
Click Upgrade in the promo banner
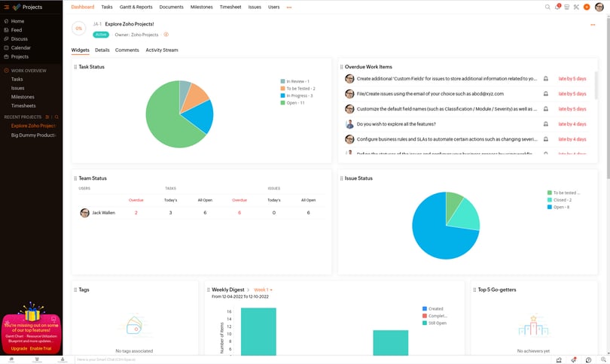point(19,348)
